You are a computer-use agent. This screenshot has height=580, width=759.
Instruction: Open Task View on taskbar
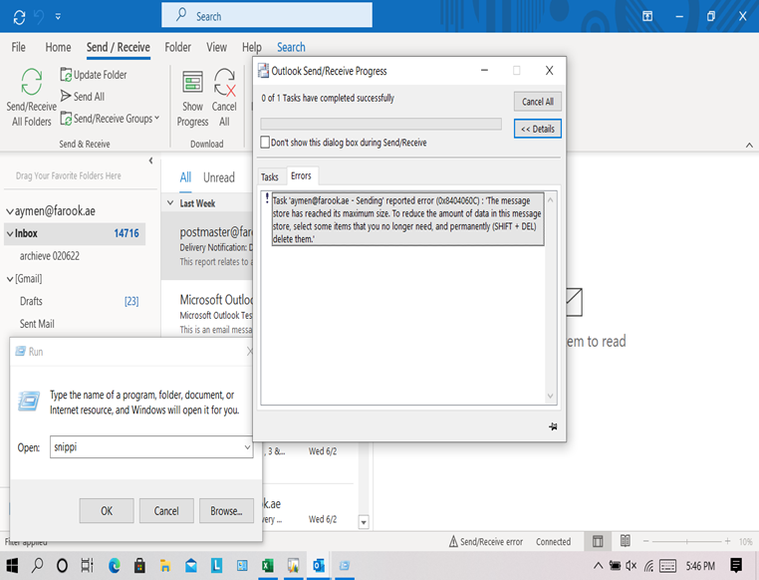click(x=87, y=565)
